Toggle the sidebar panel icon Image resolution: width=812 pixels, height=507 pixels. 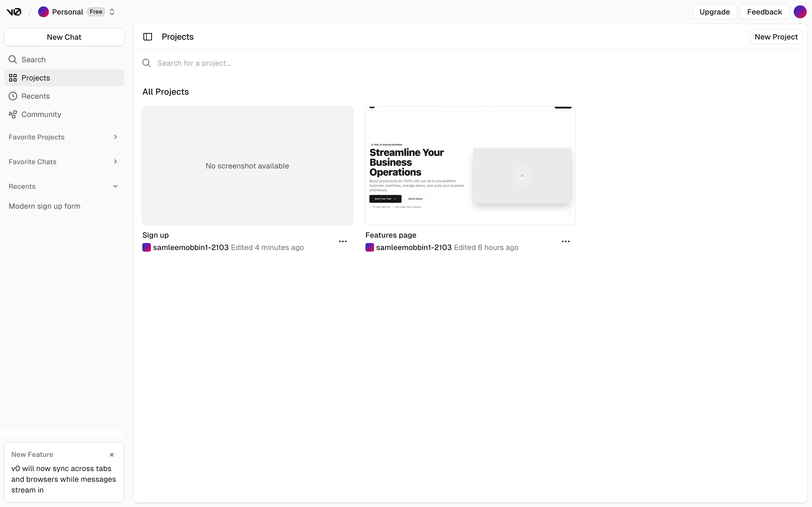point(148,37)
